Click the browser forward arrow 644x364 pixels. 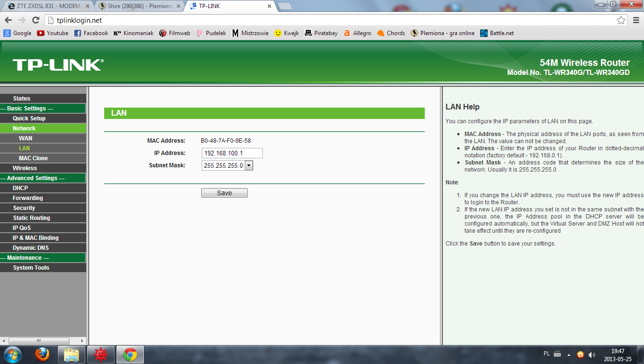click(x=22, y=20)
